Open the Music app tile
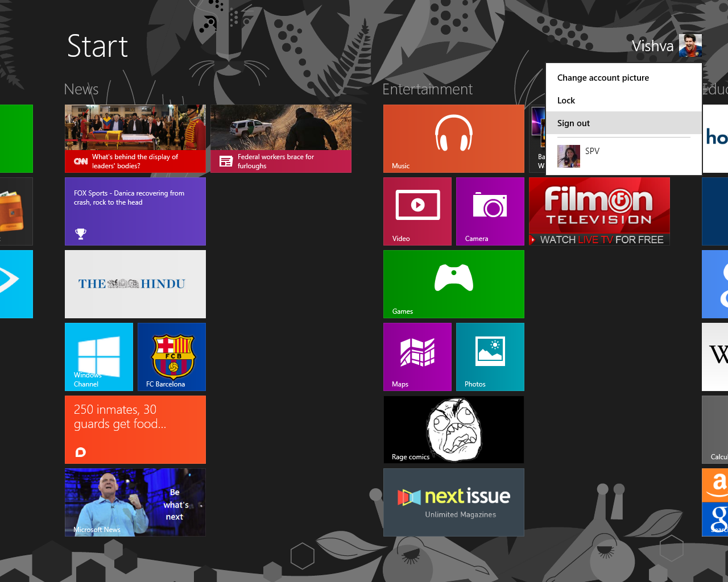The image size is (728, 582). click(453, 138)
